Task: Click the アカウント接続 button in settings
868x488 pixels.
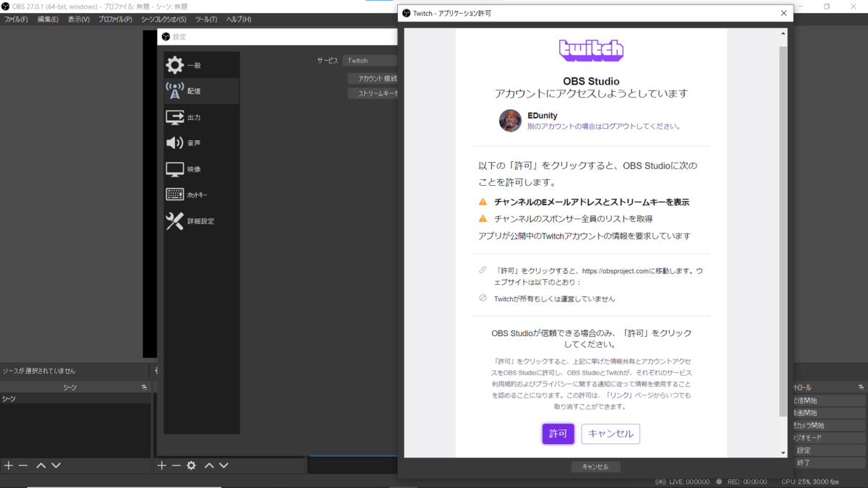Action: pos(373,78)
